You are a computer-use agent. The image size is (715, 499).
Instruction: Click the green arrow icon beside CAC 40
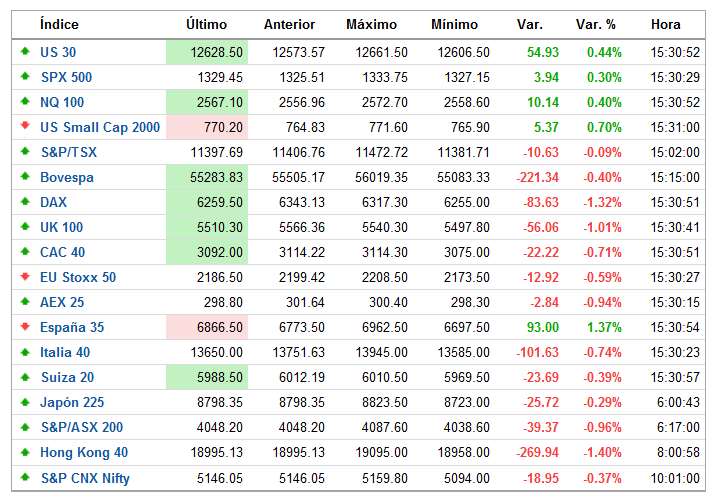25,252
